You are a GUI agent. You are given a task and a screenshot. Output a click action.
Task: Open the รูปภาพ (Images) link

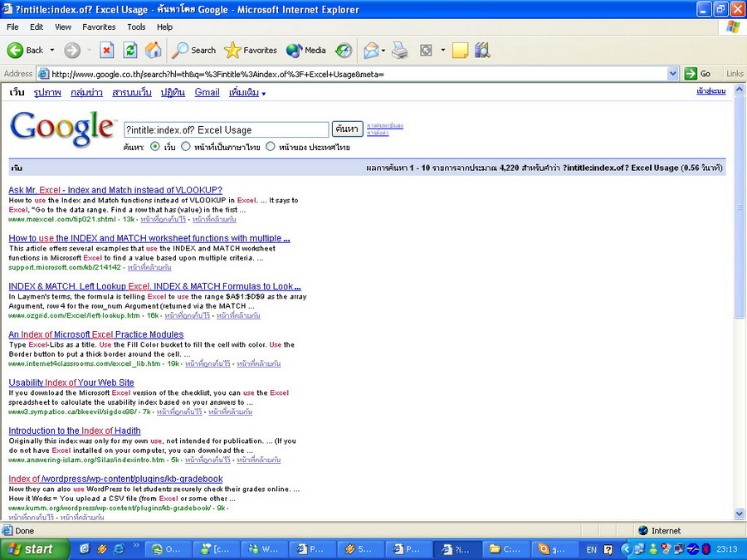click(x=47, y=92)
